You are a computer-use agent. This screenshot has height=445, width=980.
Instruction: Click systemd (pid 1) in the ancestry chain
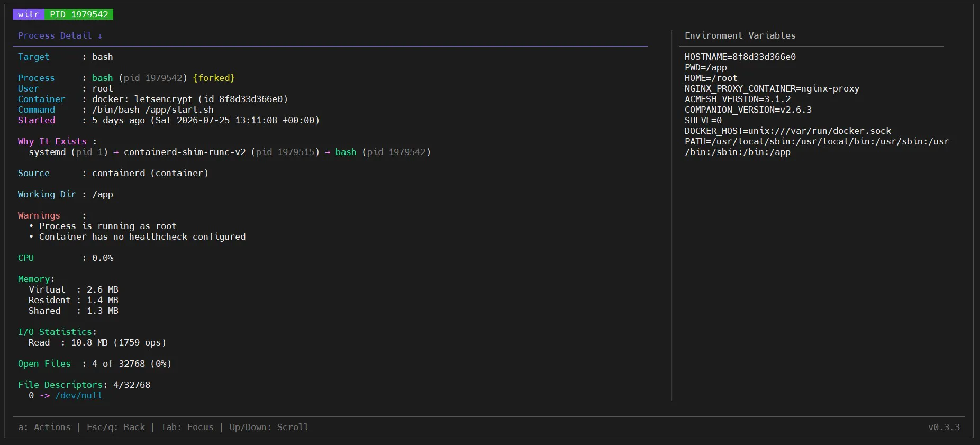click(68, 152)
